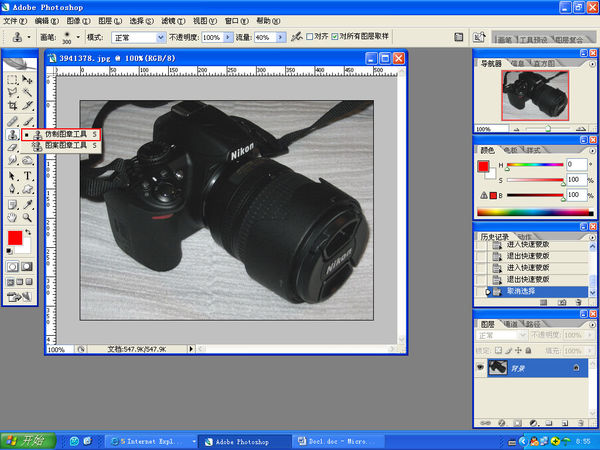The width and height of the screenshot is (600, 450).
Task: Select the Move tool in toolbox
Action: pos(27,80)
